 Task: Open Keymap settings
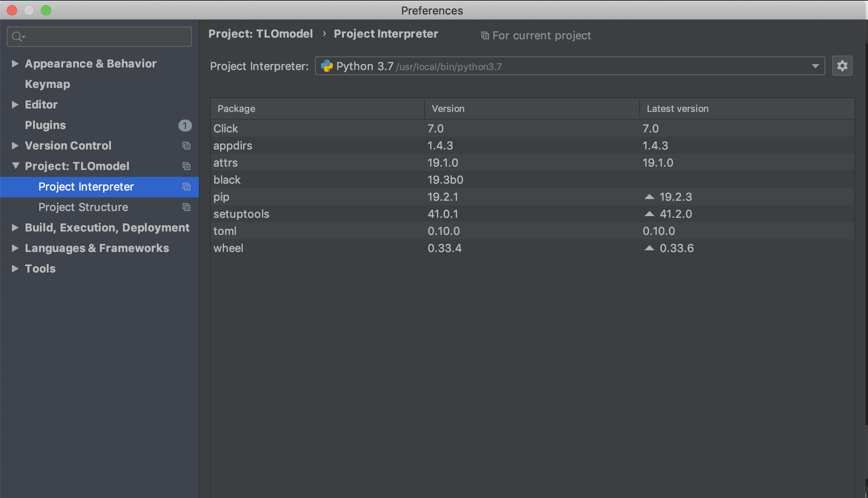47,84
